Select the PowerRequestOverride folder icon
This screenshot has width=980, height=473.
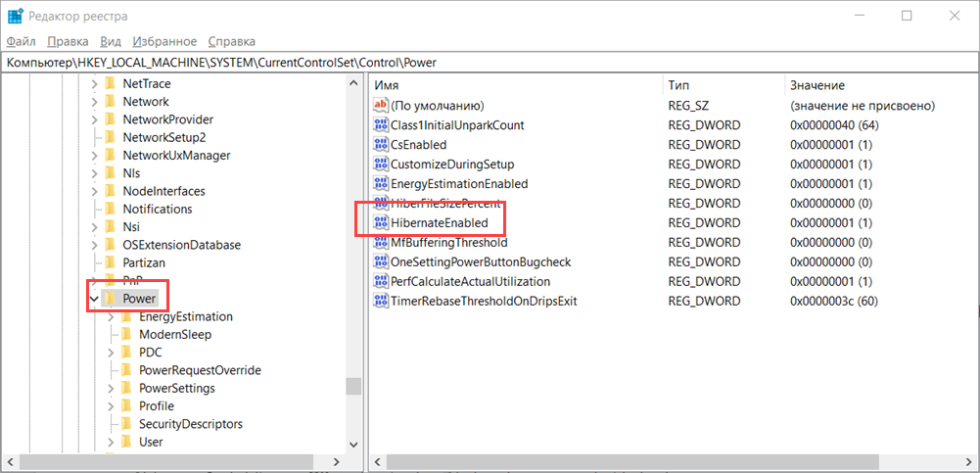pos(127,370)
